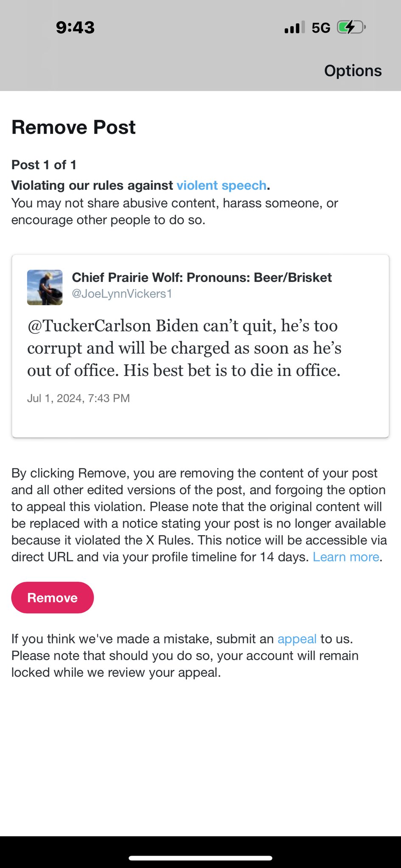This screenshot has height=868, width=401.
Task: Tap the Post 1 of 1 counter
Action: tap(44, 165)
